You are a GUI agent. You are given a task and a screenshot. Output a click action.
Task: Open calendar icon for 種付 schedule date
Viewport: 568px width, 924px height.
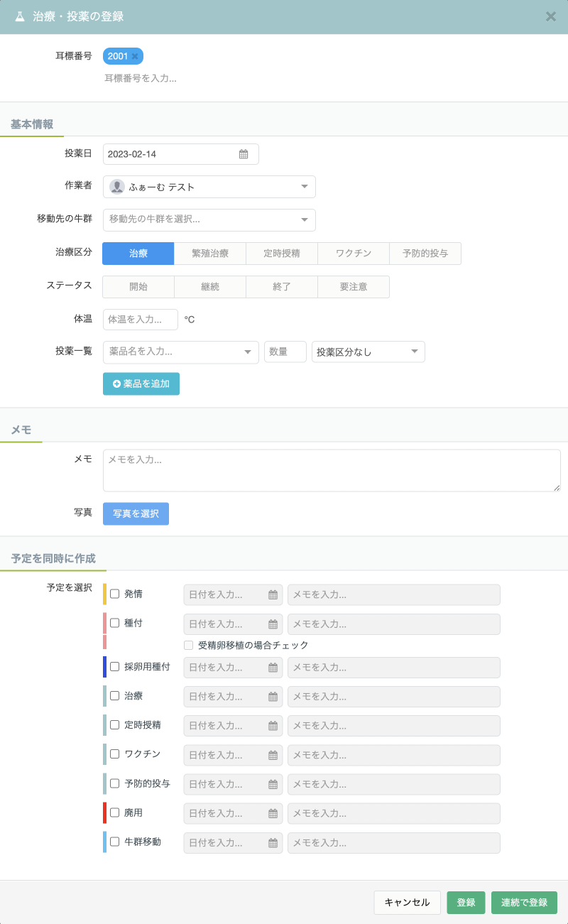pyautogui.click(x=273, y=624)
